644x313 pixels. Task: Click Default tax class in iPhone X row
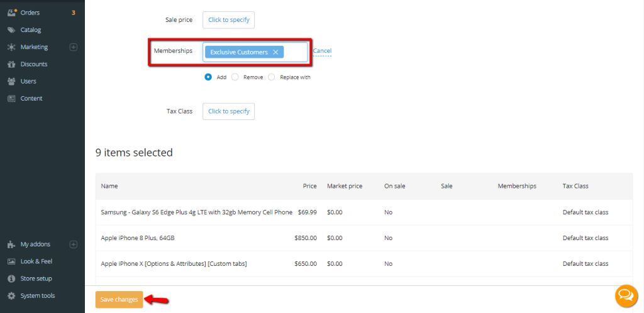click(x=586, y=264)
